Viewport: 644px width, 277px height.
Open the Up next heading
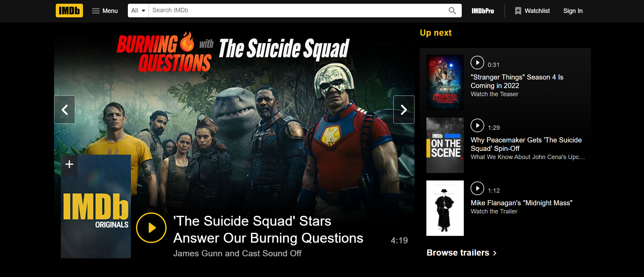(x=436, y=33)
